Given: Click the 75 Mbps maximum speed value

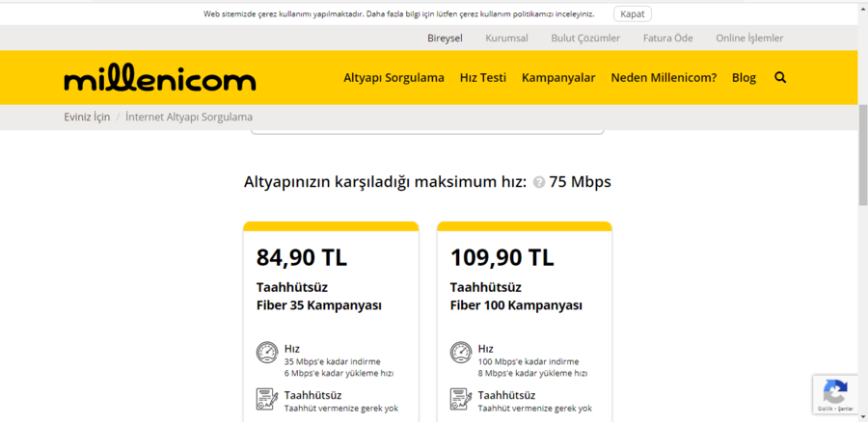Looking at the screenshot, I should (581, 182).
